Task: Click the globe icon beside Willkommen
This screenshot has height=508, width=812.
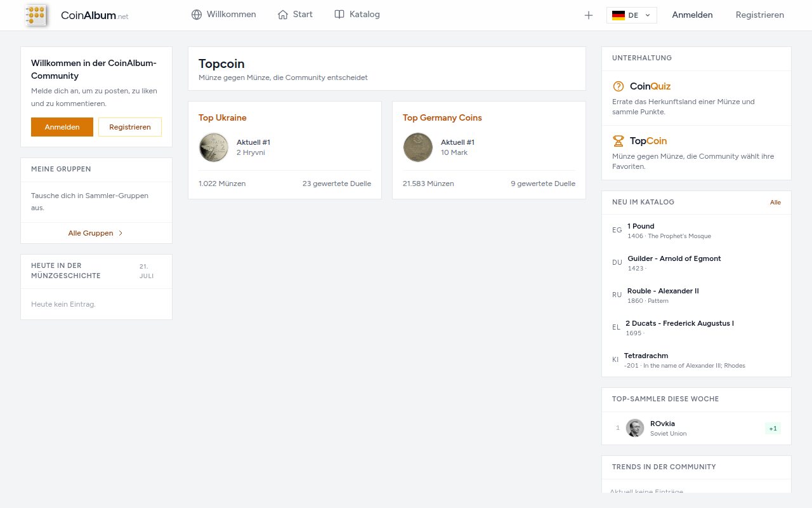Action: pos(197,15)
